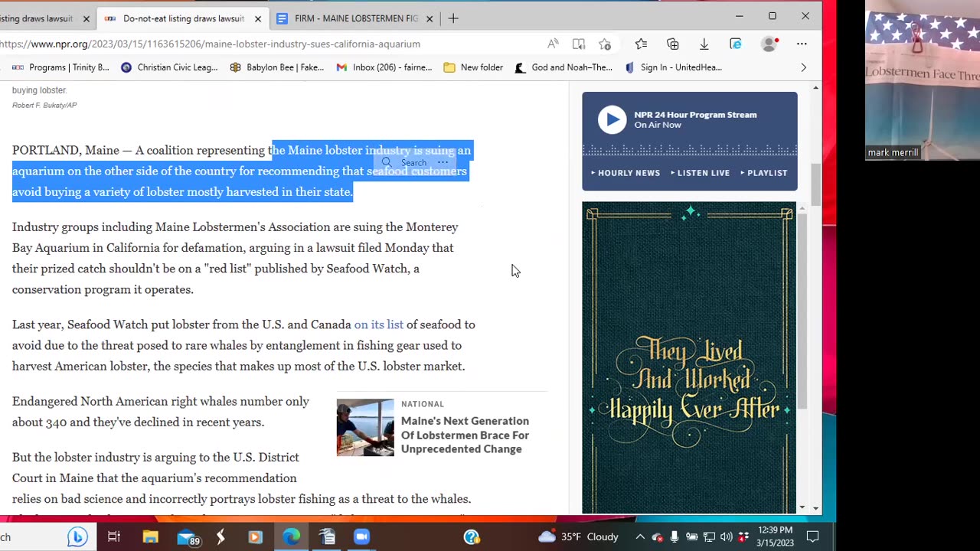Image resolution: width=980 pixels, height=551 pixels.
Task: Open Sign In - UnitedHea... bookmark
Action: 673,67
